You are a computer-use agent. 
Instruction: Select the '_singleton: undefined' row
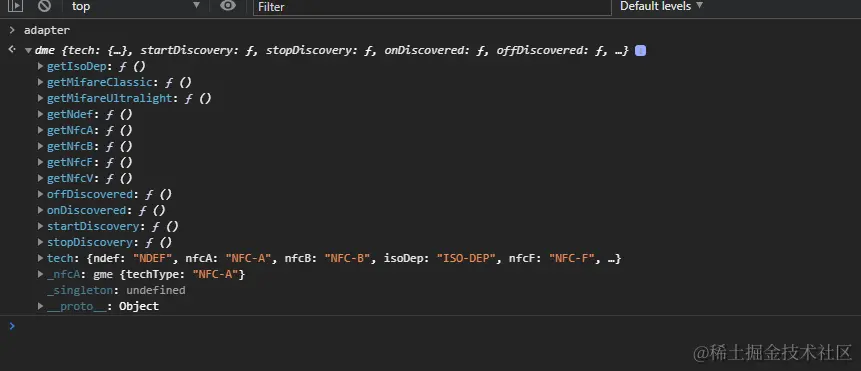[116, 290]
